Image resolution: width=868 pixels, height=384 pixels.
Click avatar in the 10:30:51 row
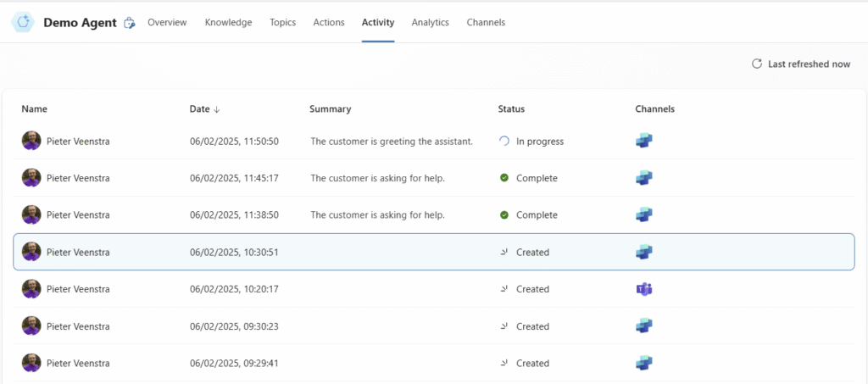tap(31, 252)
